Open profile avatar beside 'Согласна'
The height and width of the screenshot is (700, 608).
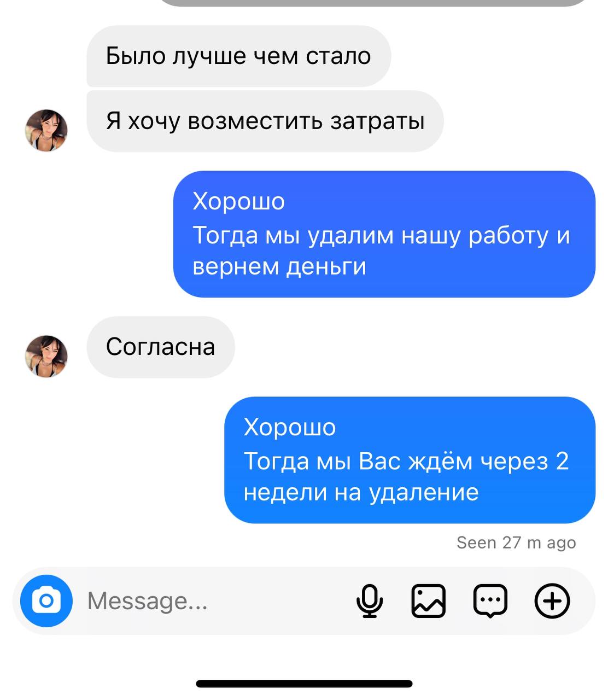point(46,356)
